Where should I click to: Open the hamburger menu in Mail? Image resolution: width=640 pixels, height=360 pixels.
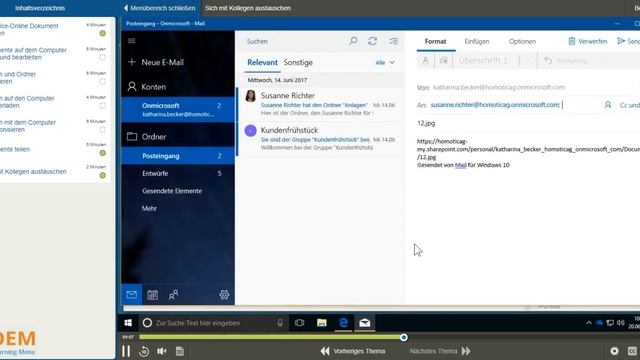click(x=131, y=41)
